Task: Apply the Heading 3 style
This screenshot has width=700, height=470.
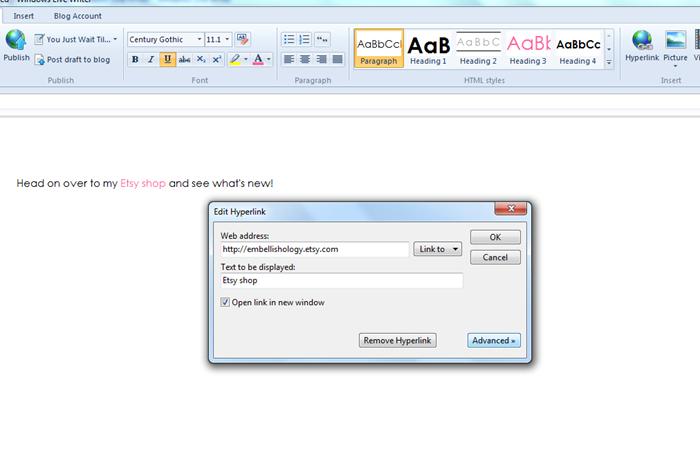Action: [528, 48]
